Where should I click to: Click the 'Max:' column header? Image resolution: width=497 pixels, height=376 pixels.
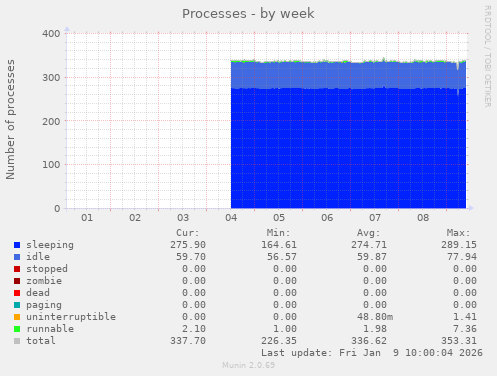point(458,233)
